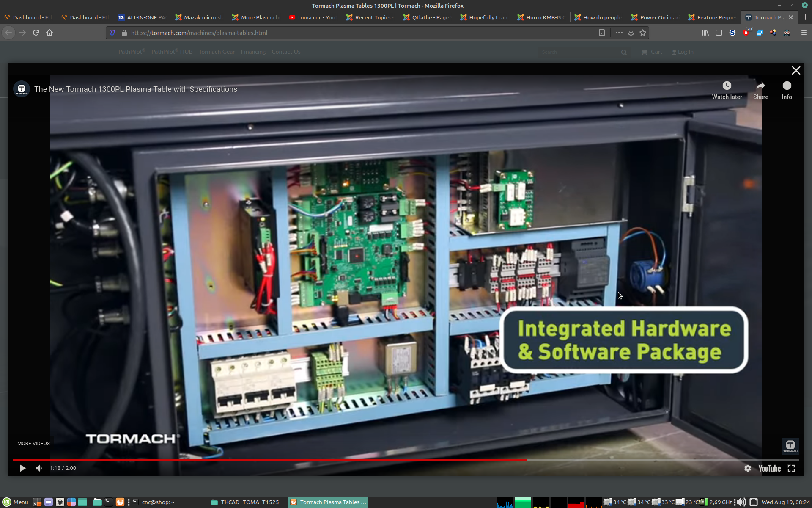The width and height of the screenshot is (812, 508).
Task: Close the Tormach Pla tab
Action: [791, 17]
